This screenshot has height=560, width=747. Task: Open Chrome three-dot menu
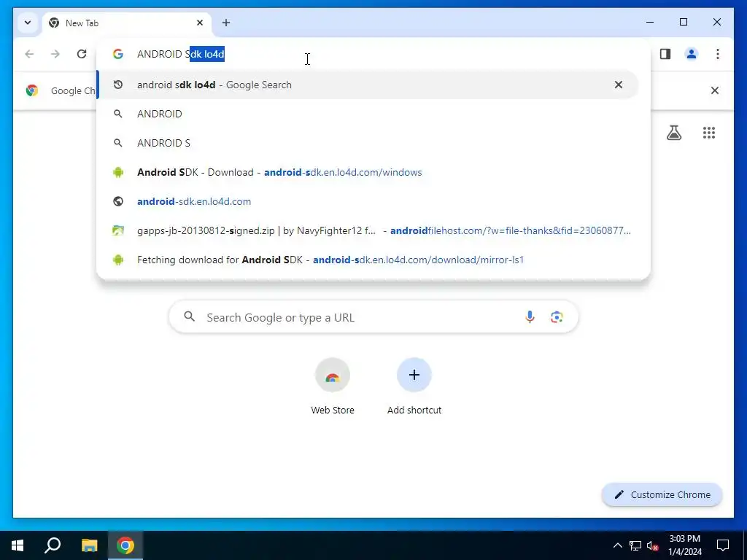point(718,54)
